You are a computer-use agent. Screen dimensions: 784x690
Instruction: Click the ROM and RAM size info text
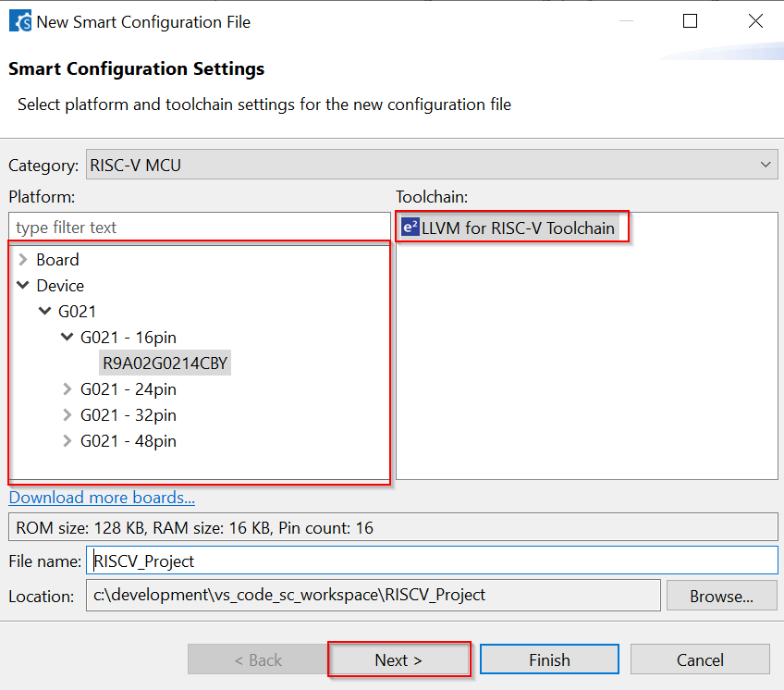click(x=194, y=528)
